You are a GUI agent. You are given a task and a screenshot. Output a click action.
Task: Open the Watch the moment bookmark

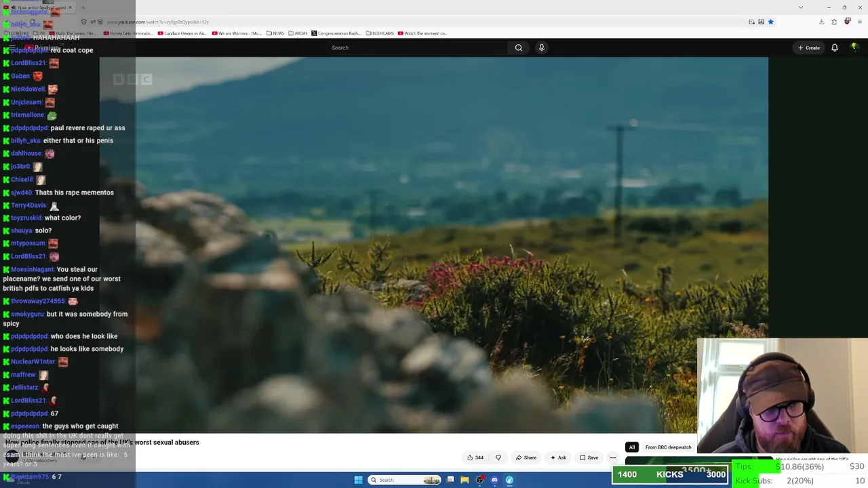[x=422, y=33]
